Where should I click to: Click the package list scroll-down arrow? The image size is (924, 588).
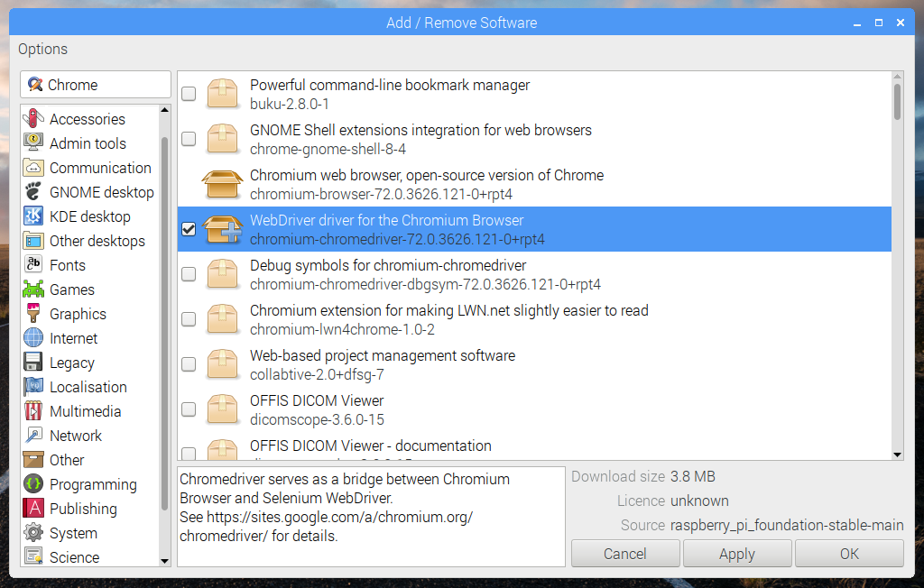897,454
